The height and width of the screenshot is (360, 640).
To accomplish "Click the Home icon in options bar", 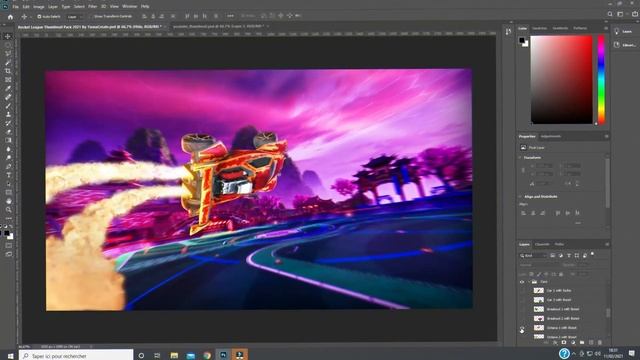I will (x=10, y=17).
